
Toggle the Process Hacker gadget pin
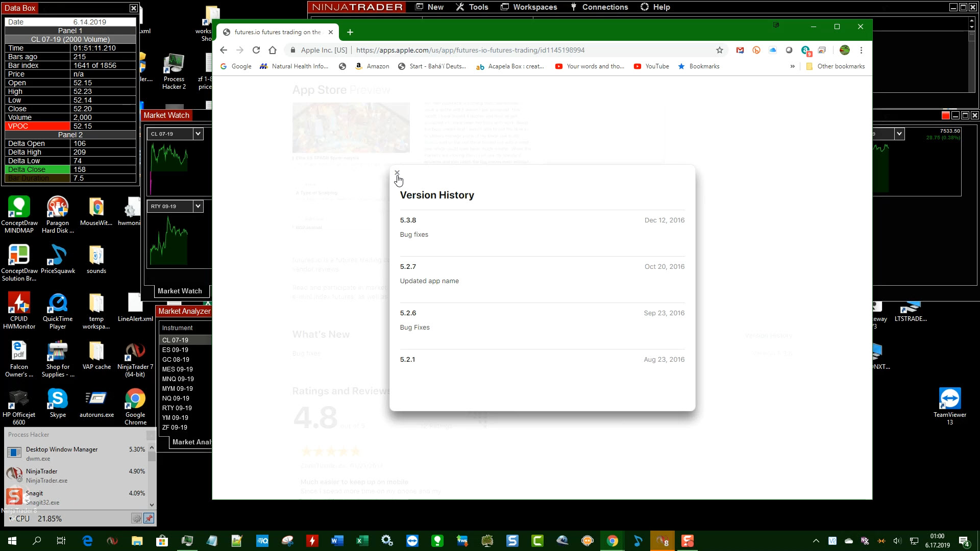pos(149,518)
